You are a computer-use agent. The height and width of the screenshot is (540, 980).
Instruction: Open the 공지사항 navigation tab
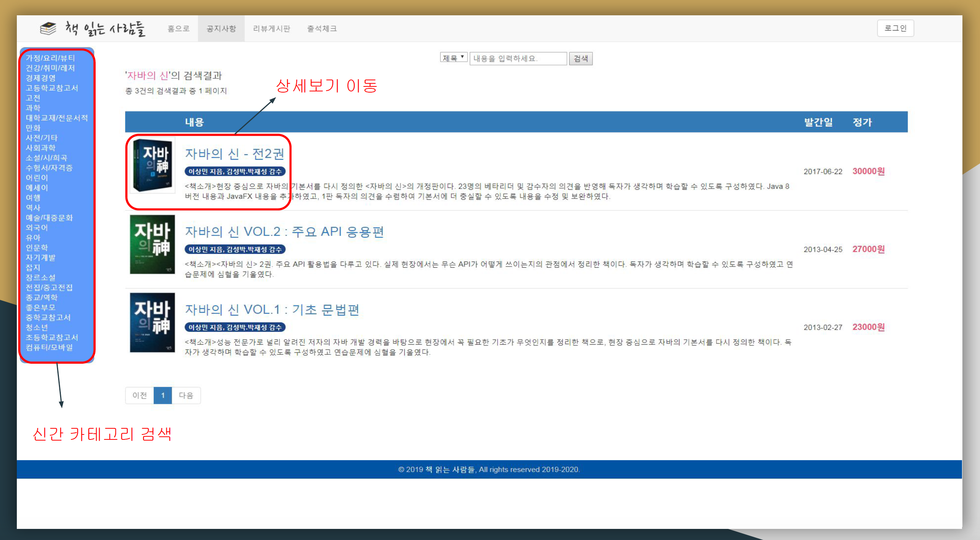tap(221, 29)
